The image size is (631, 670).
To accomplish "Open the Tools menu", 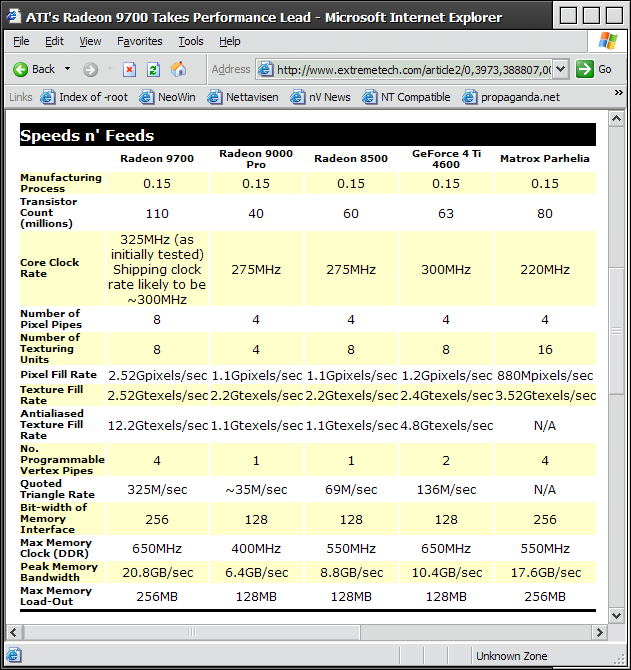I will point(191,41).
